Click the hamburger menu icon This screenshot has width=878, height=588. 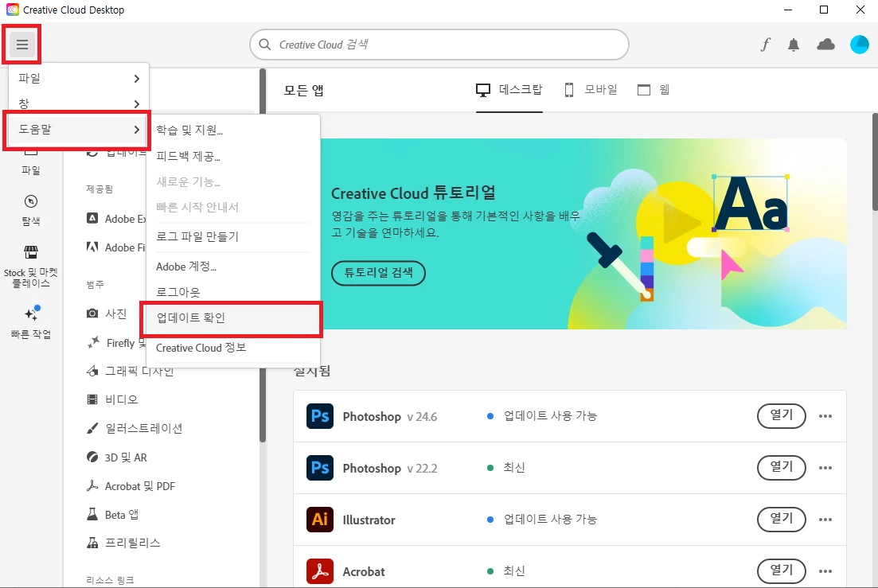click(21, 45)
